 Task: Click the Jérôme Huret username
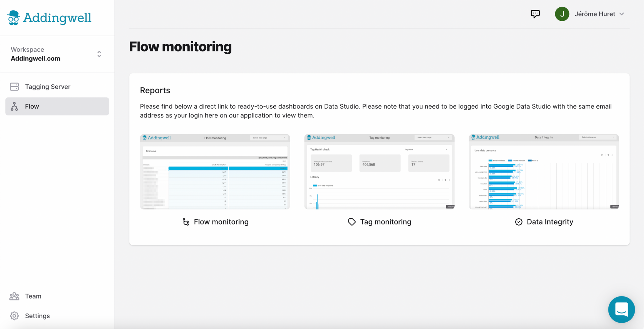595,14
